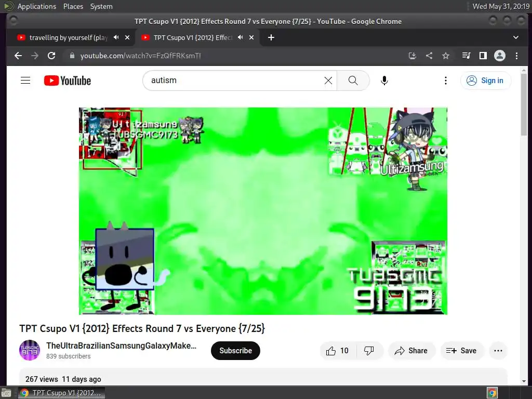Open the Places menu

point(73,6)
